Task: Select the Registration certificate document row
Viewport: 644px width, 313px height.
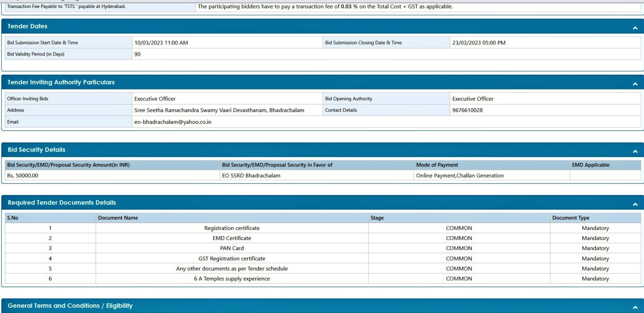Action: tap(231, 228)
